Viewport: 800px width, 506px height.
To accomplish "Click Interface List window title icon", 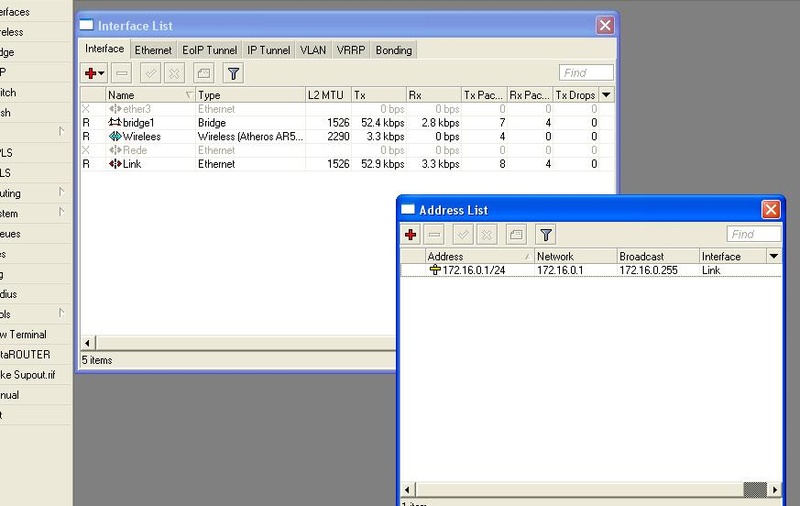I will [x=86, y=24].
